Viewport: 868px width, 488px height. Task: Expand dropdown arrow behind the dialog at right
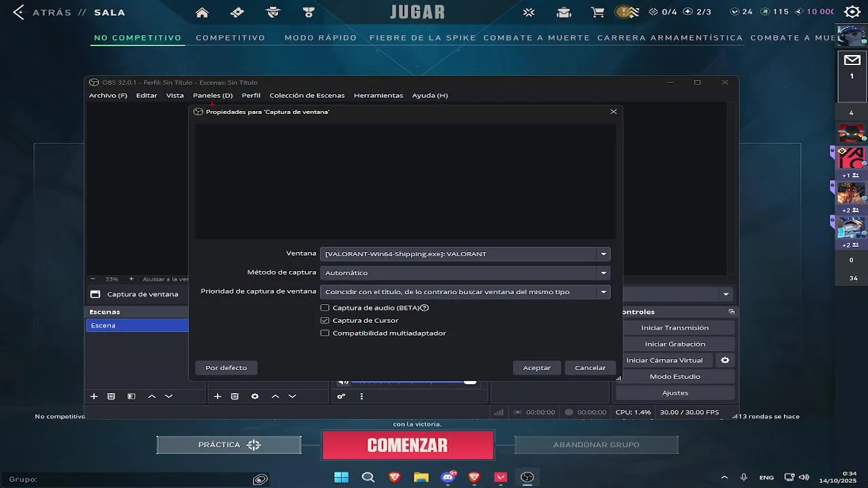(x=726, y=294)
